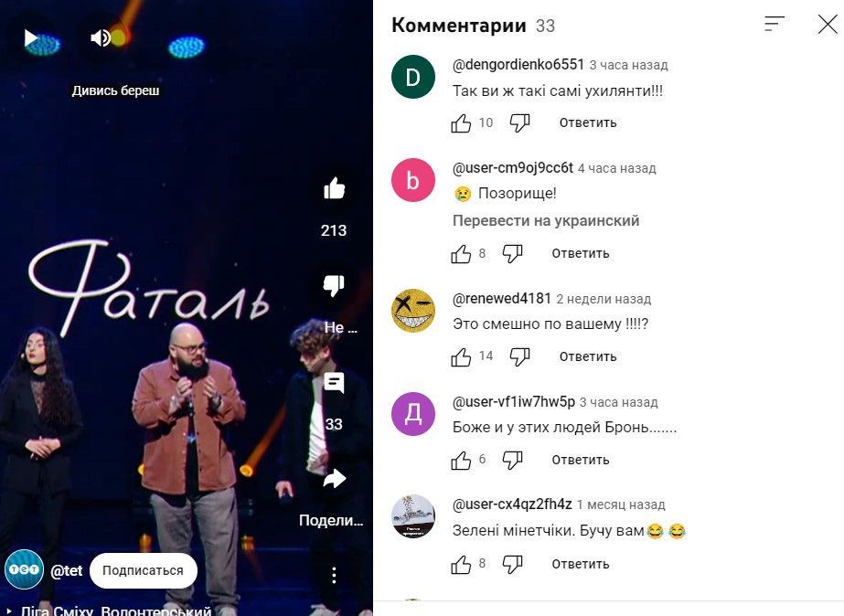Dislike the comment 'Зелені мінетчіки'

[x=512, y=564]
